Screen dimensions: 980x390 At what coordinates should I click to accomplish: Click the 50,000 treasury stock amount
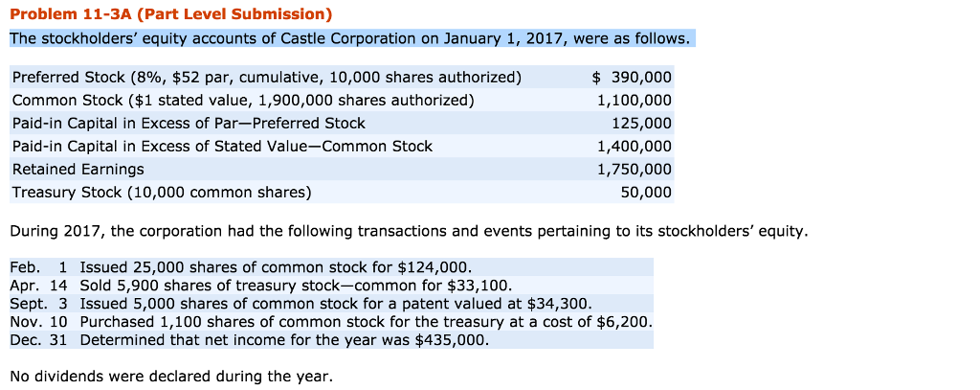(x=646, y=192)
